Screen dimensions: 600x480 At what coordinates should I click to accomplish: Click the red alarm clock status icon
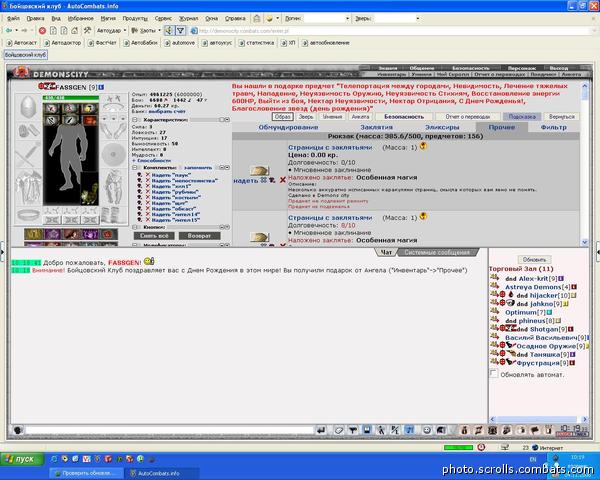(481, 447)
